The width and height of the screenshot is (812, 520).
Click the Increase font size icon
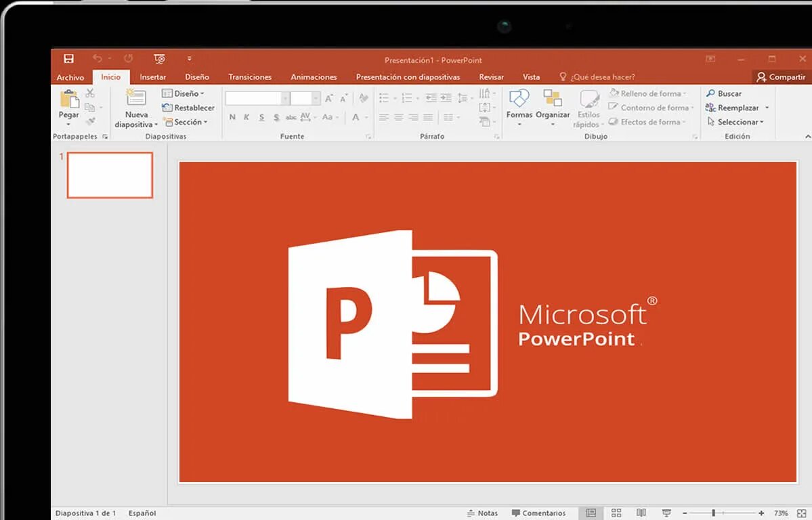pos(329,98)
